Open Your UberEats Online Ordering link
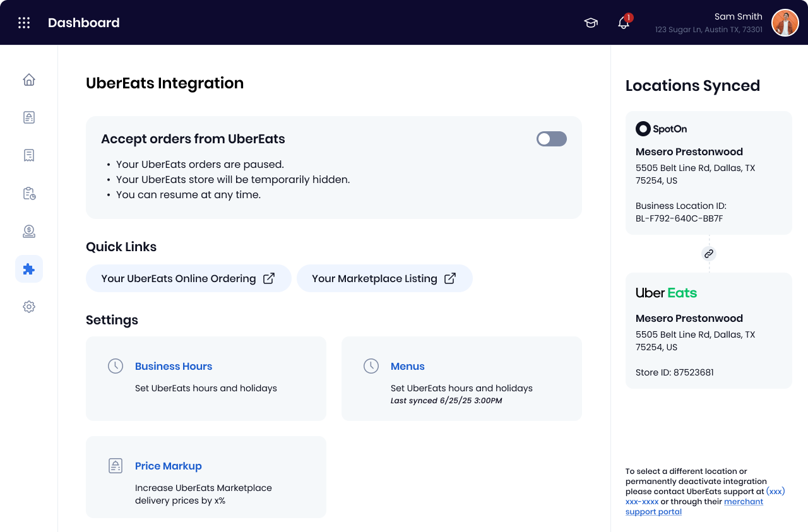Viewport: 808px width, 532px height. coord(188,278)
